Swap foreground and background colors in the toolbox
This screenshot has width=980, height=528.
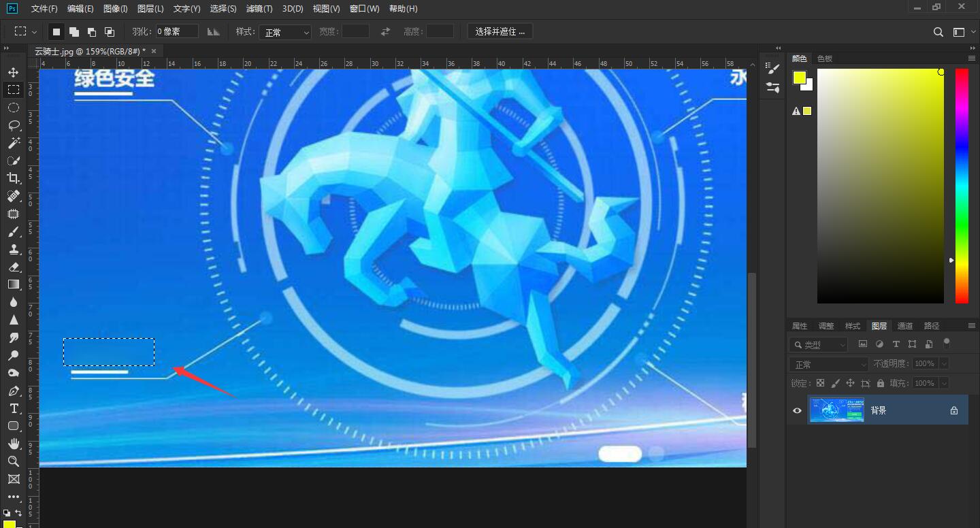[x=18, y=512]
